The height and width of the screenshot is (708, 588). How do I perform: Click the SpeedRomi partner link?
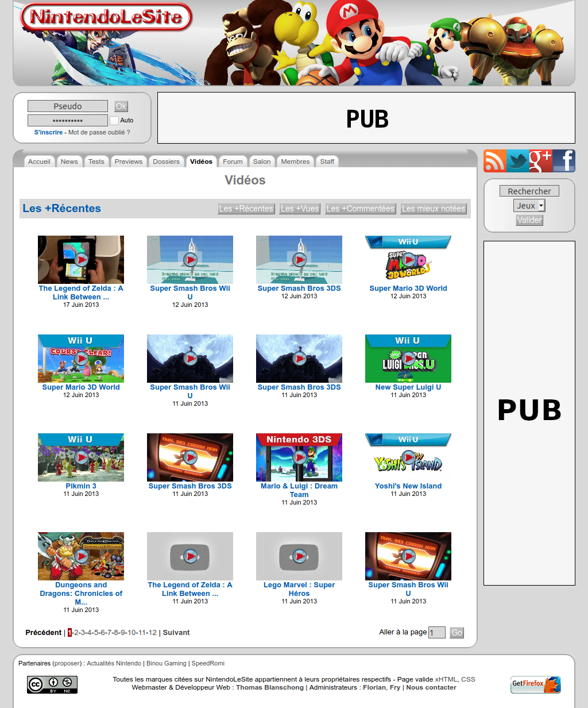(x=208, y=663)
